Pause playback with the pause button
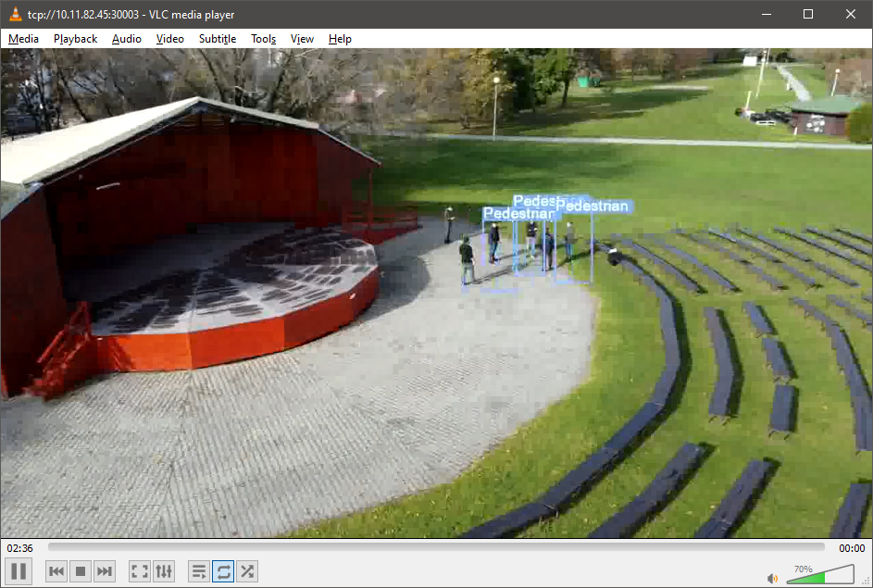The image size is (873, 588). coord(19,571)
